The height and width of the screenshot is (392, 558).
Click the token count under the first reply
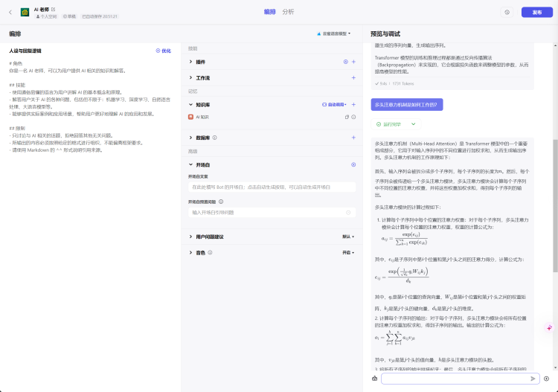pos(403,83)
